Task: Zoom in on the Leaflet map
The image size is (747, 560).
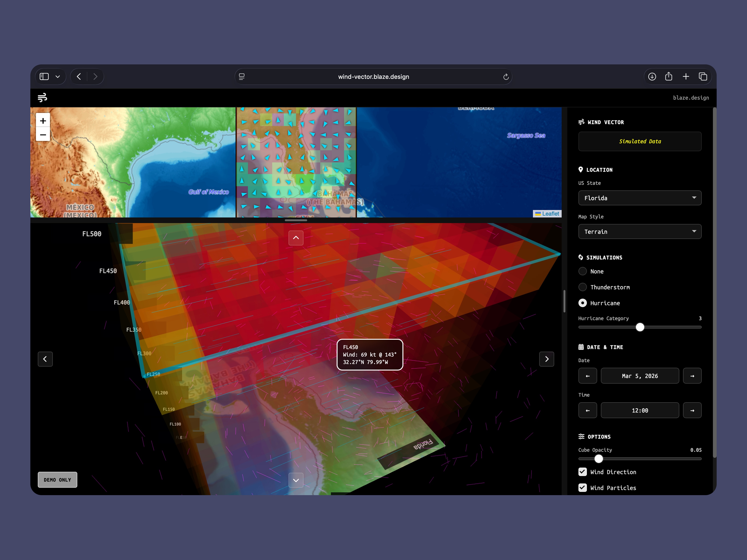Action: click(x=43, y=121)
